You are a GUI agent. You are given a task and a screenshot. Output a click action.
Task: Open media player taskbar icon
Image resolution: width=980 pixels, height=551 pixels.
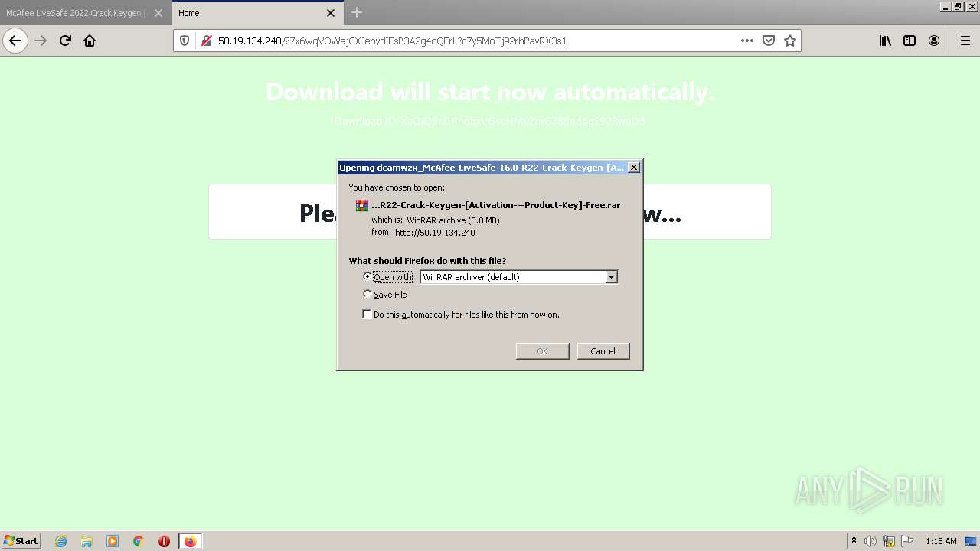(113, 541)
